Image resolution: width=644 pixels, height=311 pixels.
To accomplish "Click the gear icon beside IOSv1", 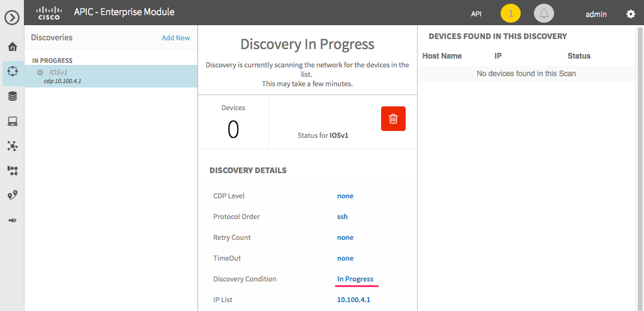I will [x=40, y=72].
